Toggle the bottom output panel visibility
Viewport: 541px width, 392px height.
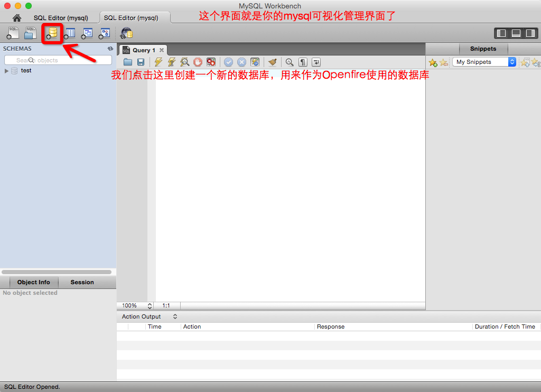(x=516, y=33)
